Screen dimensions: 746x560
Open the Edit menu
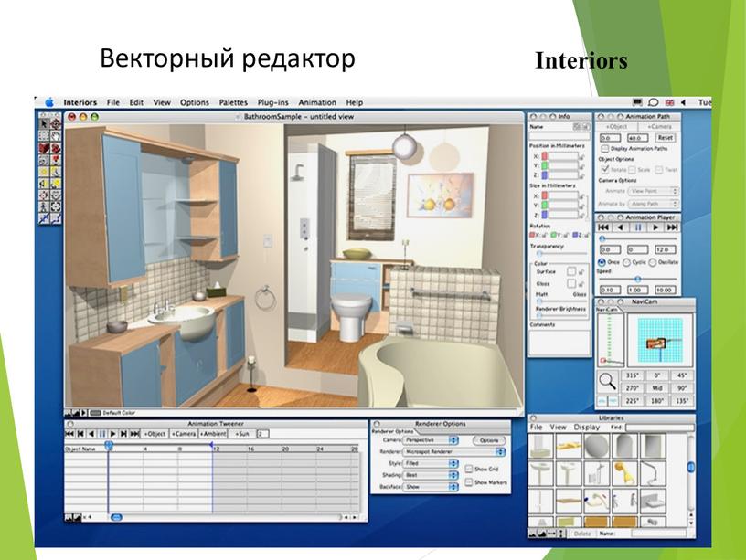click(x=136, y=102)
